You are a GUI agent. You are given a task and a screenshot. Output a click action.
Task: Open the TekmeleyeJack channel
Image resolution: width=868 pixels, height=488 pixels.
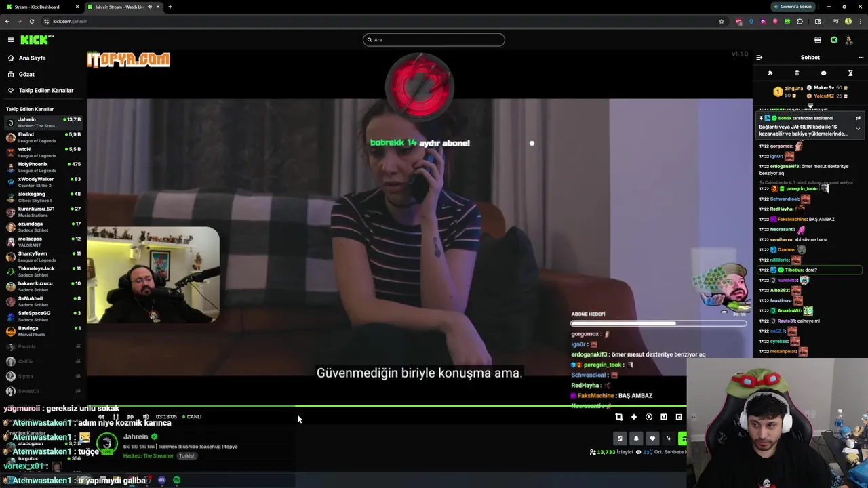pos(43,272)
